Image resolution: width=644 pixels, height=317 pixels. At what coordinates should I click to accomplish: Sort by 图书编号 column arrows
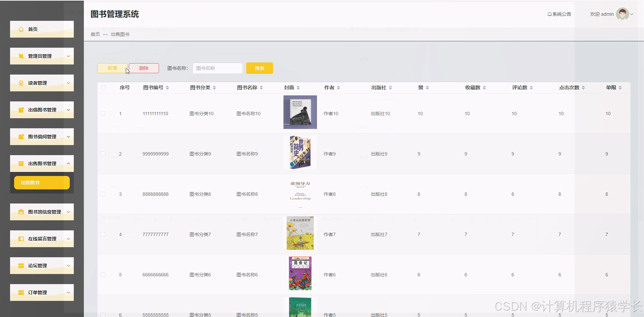[167, 88]
